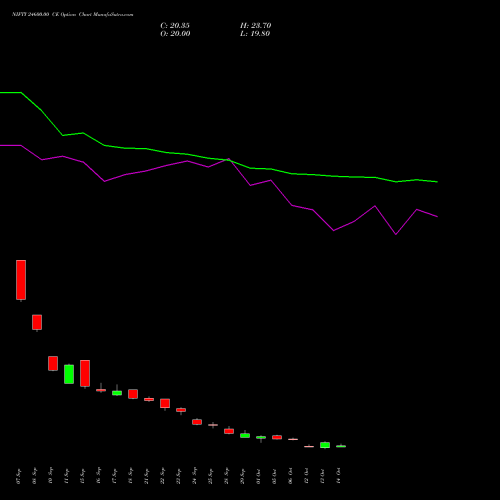Select the NIFTY options chart title text
This screenshot has height=500, width=500.
pyautogui.click(x=73, y=15)
